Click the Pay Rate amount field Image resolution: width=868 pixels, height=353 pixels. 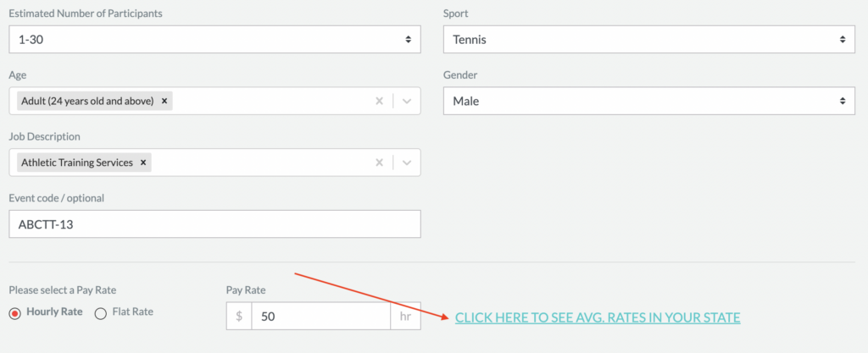[x=321, y=316]
